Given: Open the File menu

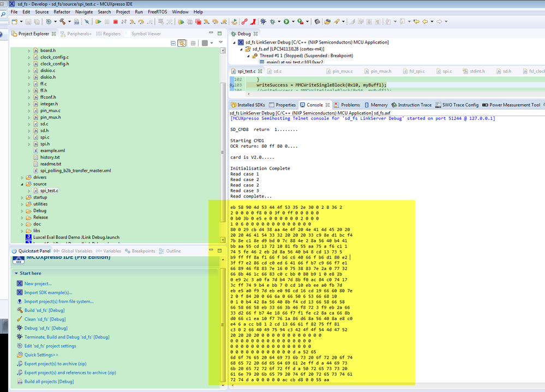Looking at the screenshot, I should click(14, 12).
